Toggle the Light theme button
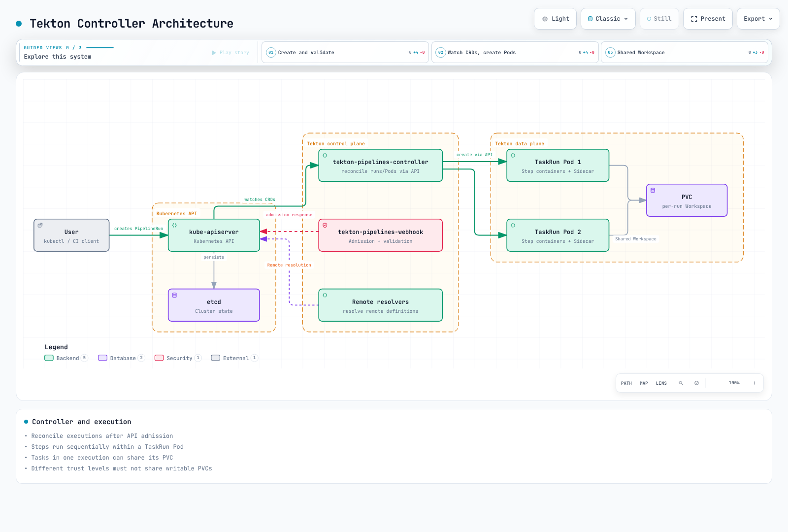The image size is (788, 532). click(x=555, y=19)
